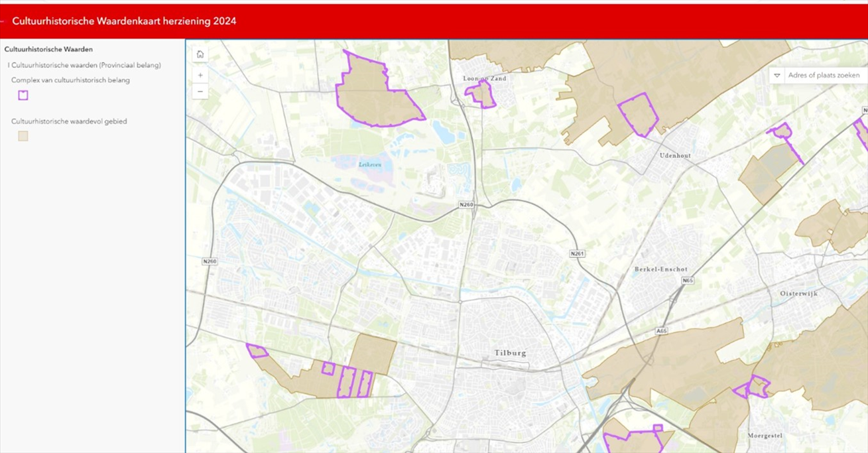Image resolution: width=868 pixels, height=453 pixels.
Task: Click the Udenhout place label
Action: tap(676, 155)
